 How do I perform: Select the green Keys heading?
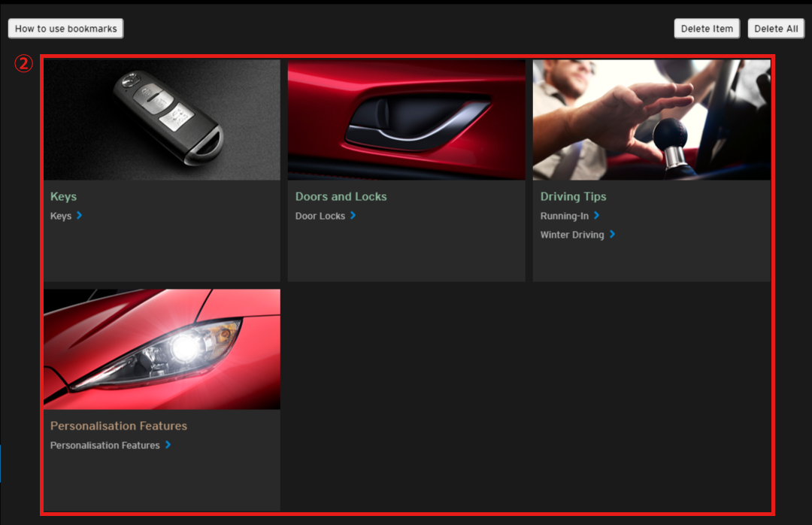point(63,196)
